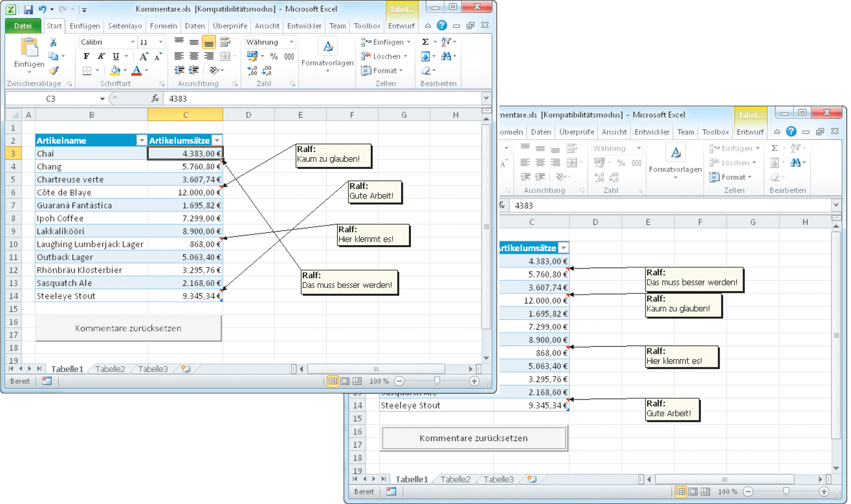Click the blue help question mark icon
The height and width of the screenshot is (504, 851).
point(442,25)
